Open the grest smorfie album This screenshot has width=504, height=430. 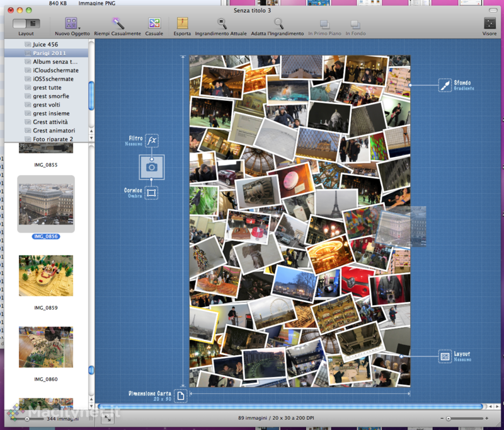(51, 96)
